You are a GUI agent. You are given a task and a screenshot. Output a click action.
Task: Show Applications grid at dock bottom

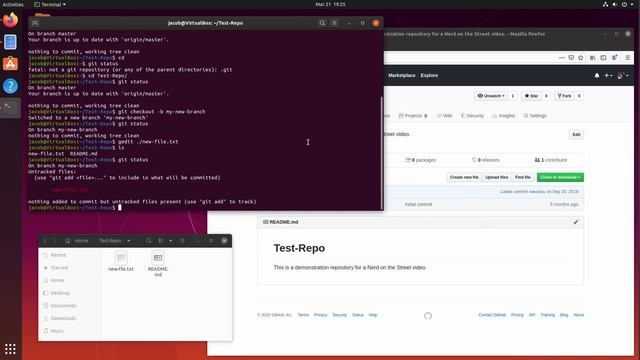(x=10, y=349)
